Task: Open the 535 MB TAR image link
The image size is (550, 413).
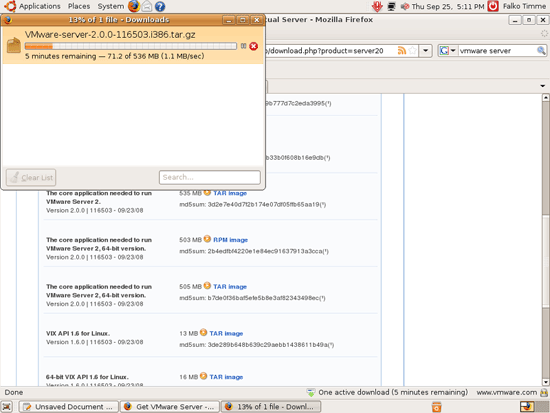Action: 230,193
